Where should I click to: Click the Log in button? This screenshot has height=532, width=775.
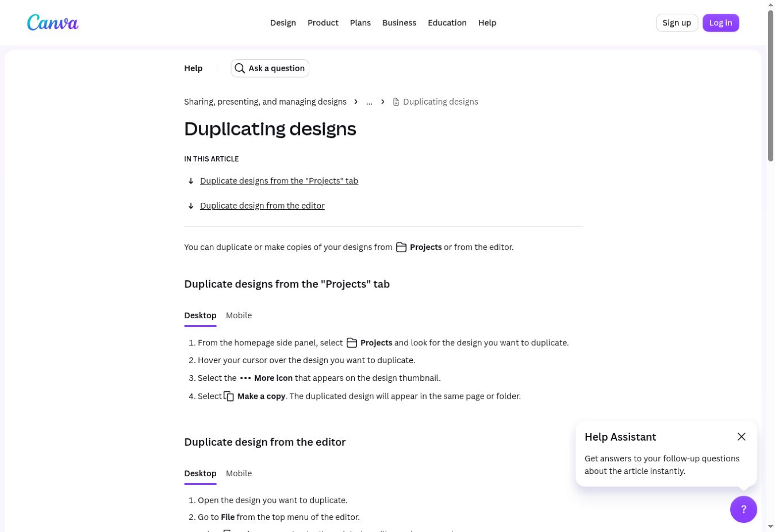coord(720,23)
